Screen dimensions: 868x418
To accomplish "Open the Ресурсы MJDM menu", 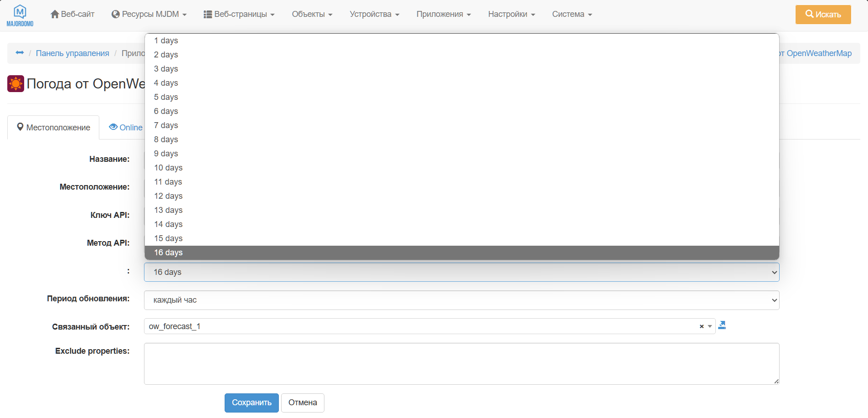I will (149, 14).
